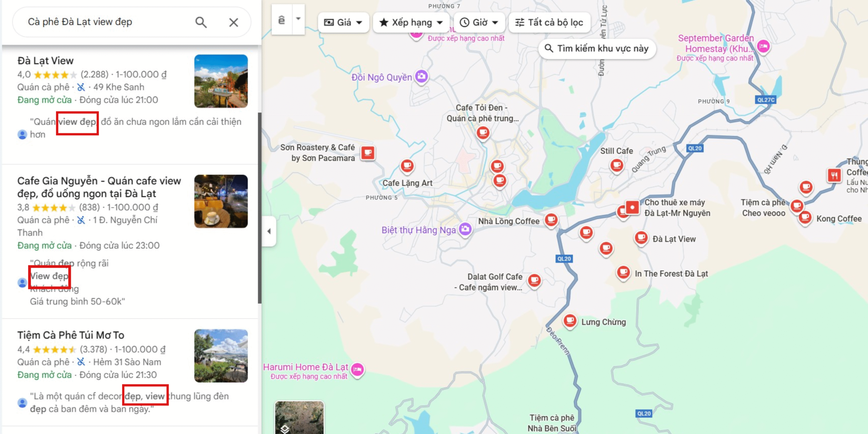Viewport: 868px width, 434px height.
Task: Click the Lưng Chừng map label
Action: [604, 322]
